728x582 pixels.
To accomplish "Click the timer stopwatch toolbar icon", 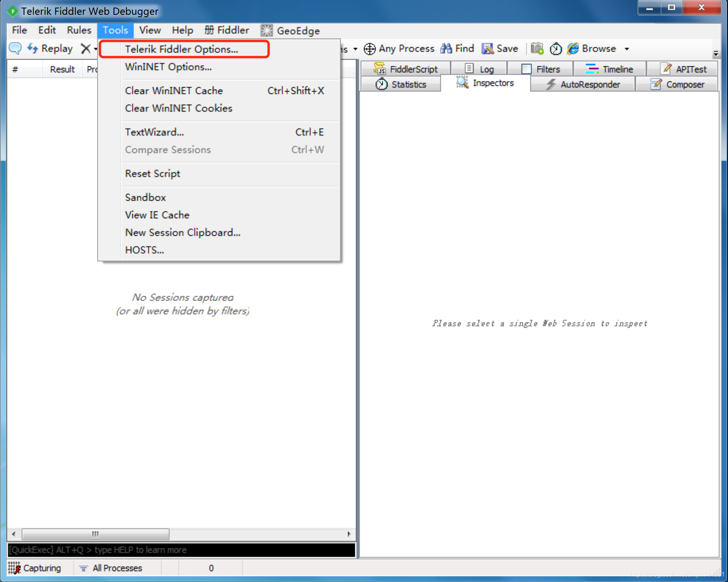I will (556, 48).
